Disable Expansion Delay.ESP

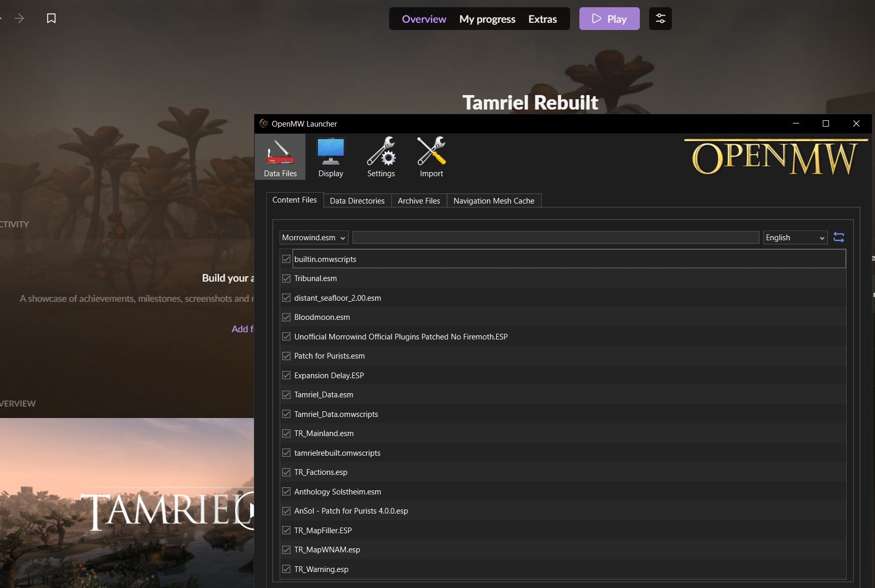coord(286,375)
